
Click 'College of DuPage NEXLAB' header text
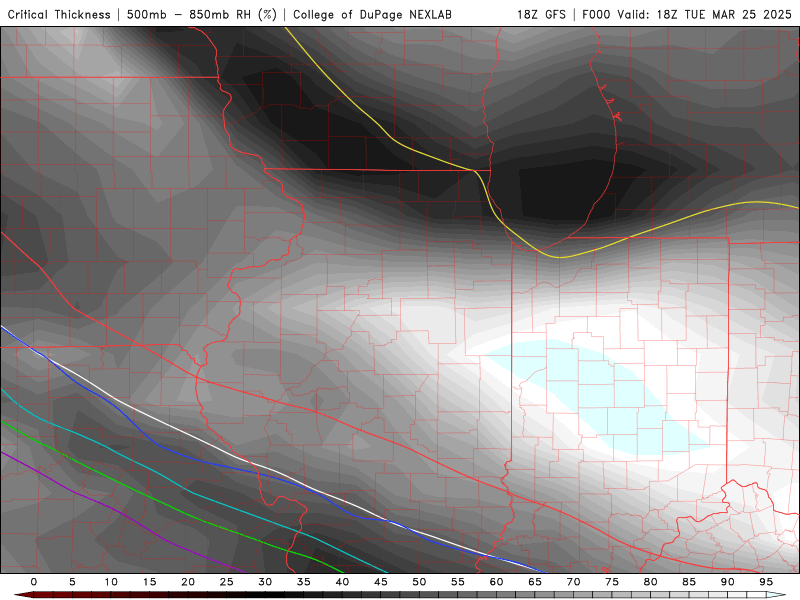click(372, 14)
